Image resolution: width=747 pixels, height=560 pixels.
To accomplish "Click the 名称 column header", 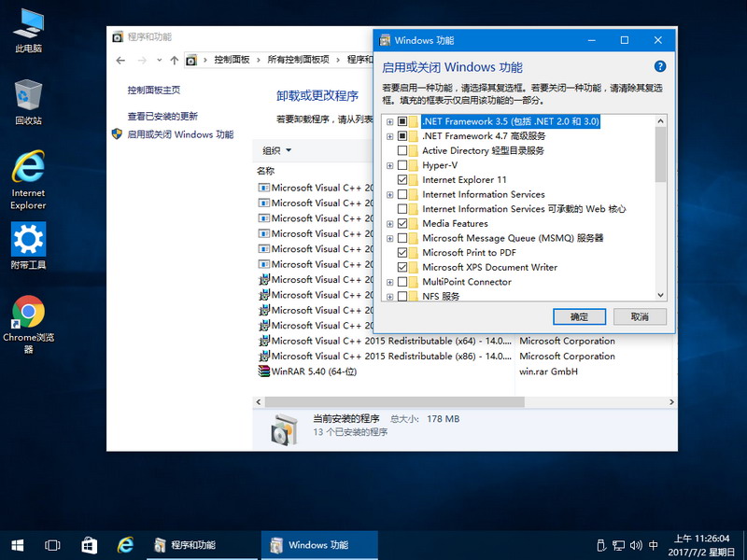I will [266, 171].
